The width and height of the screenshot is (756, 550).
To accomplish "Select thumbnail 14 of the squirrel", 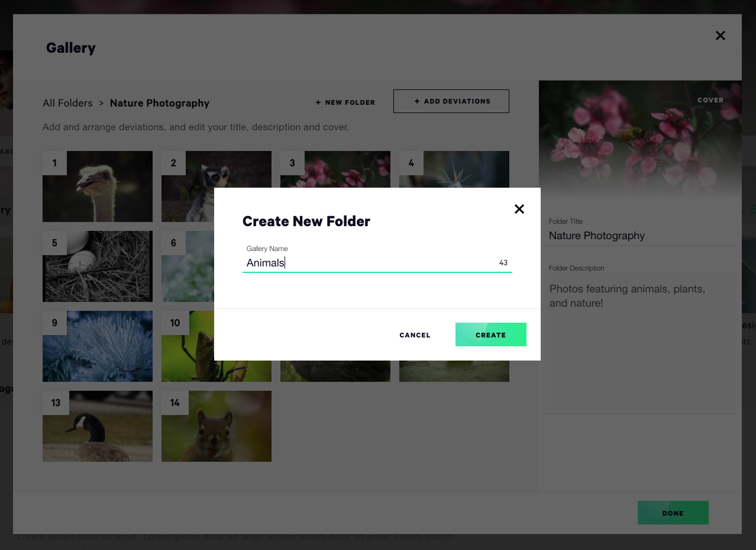I will [x=217, y=426].
